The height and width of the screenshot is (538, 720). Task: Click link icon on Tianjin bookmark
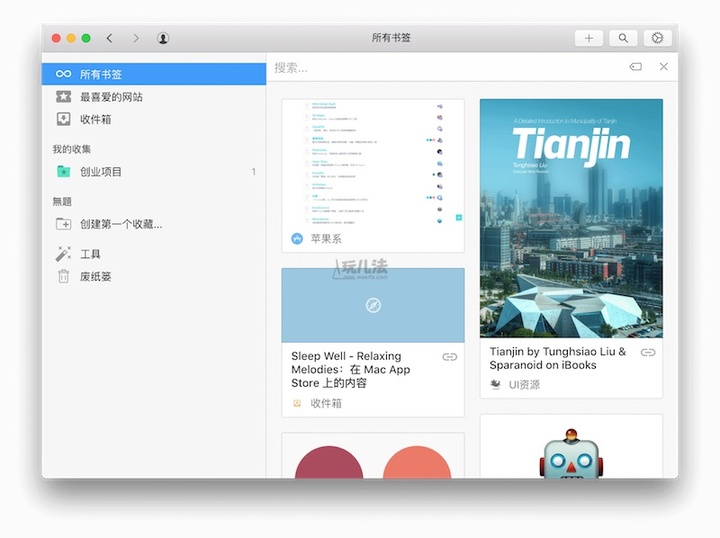tap(648, 352)
